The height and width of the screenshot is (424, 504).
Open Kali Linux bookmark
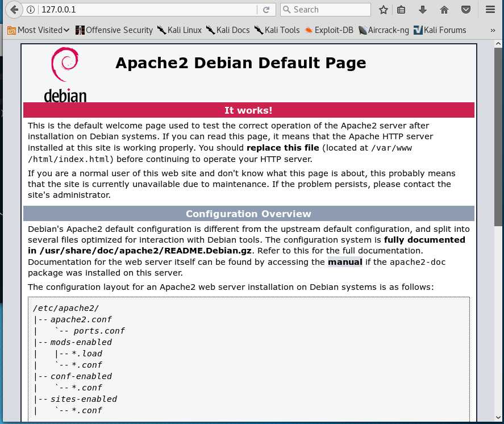(180, 30)
